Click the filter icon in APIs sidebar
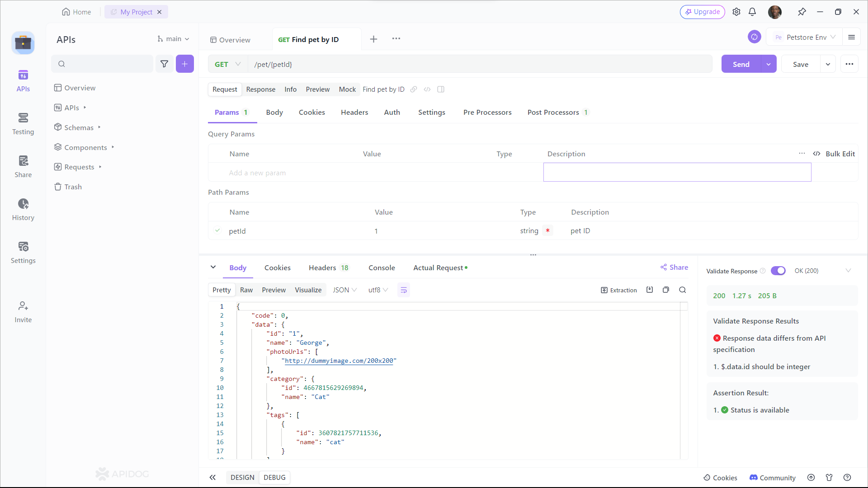The image size is (868, 488). click(x=164, y=64)
